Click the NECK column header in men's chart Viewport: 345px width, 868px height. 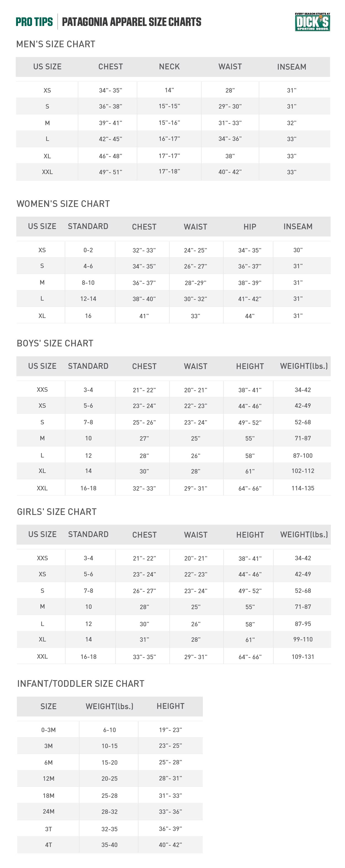click(x=169, y=67)
